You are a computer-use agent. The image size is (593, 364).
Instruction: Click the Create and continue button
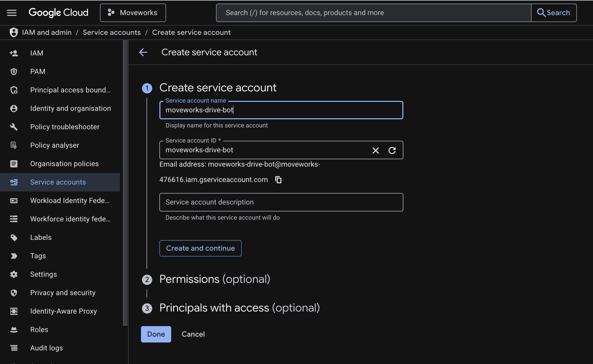pyautogui.click(x=200, y=248)
